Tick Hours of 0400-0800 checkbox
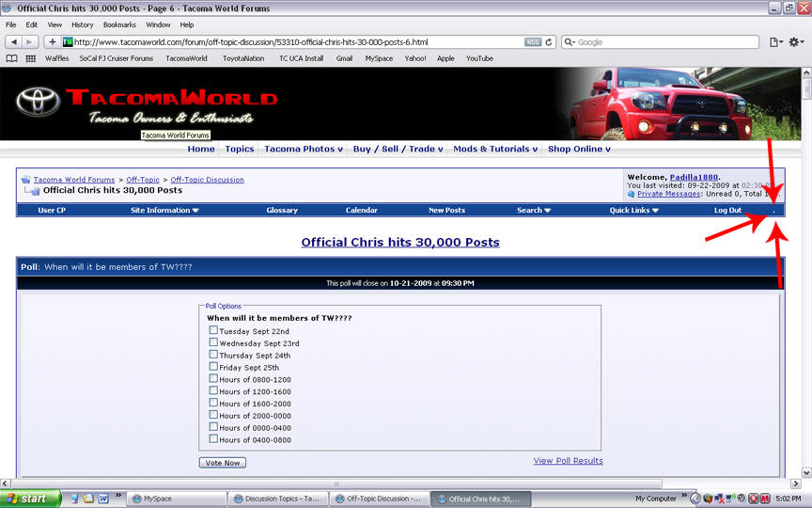This screenshot has width=812, height=508. click(213, 438)
